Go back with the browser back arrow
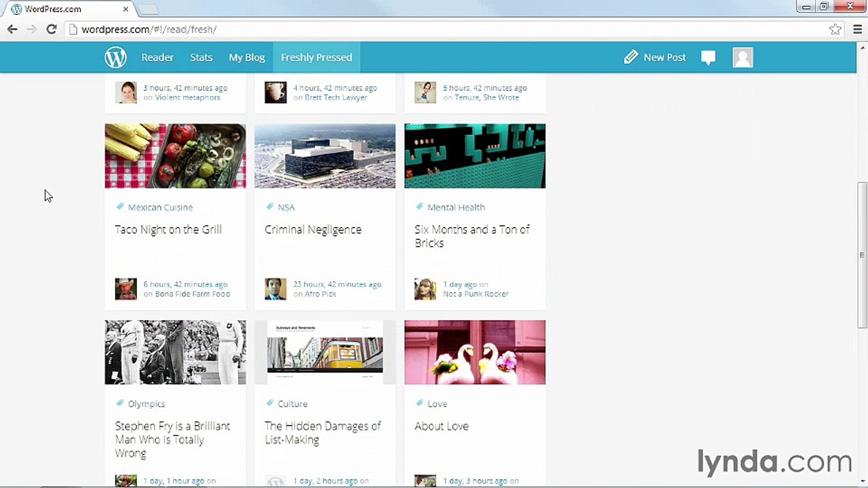 [x=12, y=29]
